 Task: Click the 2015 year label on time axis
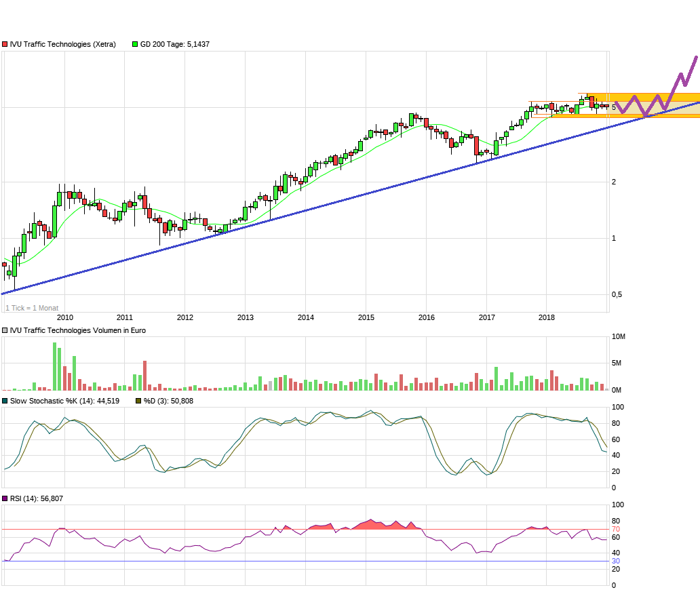pos(366,317)
